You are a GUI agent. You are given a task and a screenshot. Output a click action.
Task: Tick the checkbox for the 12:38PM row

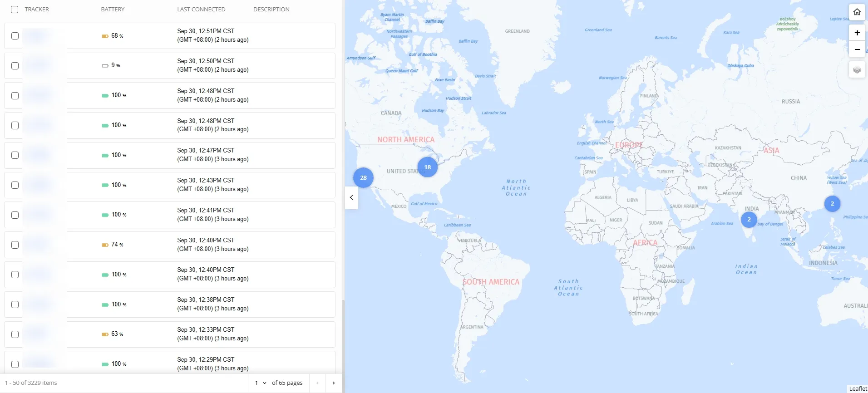coord(15,305)
